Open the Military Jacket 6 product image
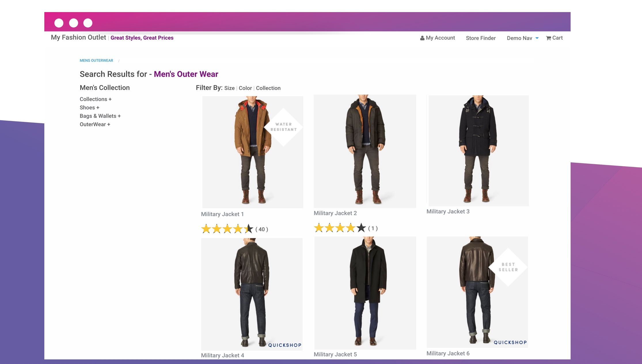The image size is (642, 364). pyautogui.click(x=477, y=292)
